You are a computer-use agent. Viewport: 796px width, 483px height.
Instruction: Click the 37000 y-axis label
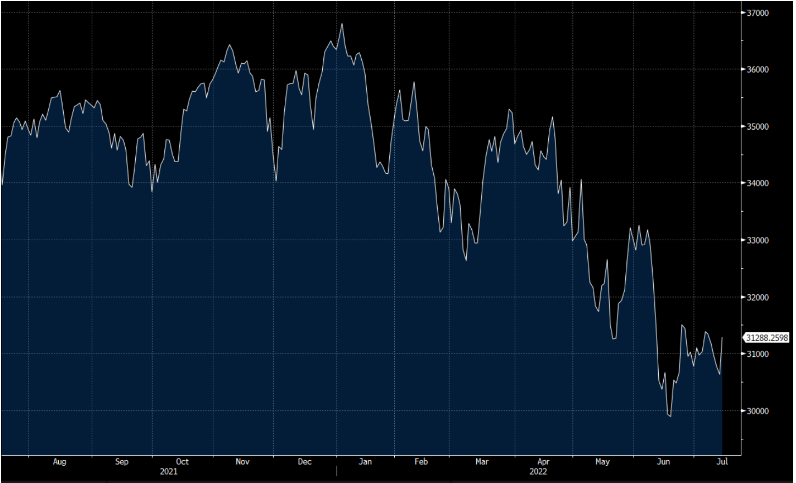point(757,13)
